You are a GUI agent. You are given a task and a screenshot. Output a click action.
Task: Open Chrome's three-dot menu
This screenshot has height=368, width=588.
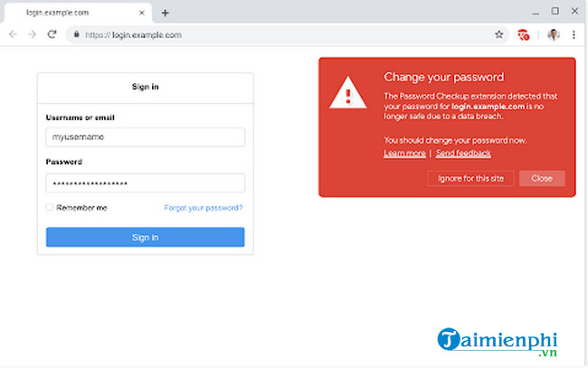tap(574, 35)
